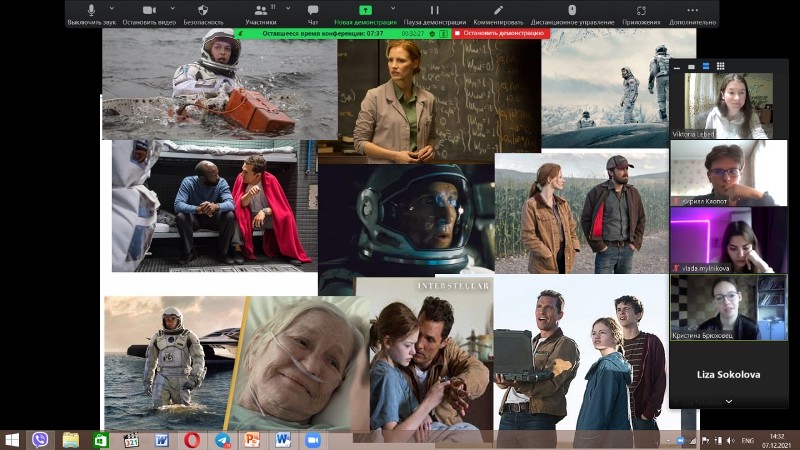Mute microphone with Выключить звук
The image size is (800, 450).
pos(91,11)
